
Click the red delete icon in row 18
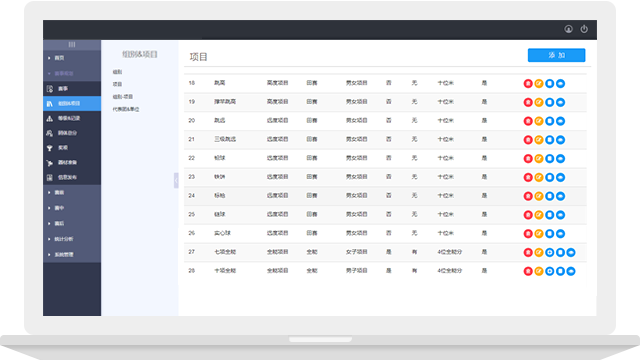pyautogui.click(x=528, y=83)
